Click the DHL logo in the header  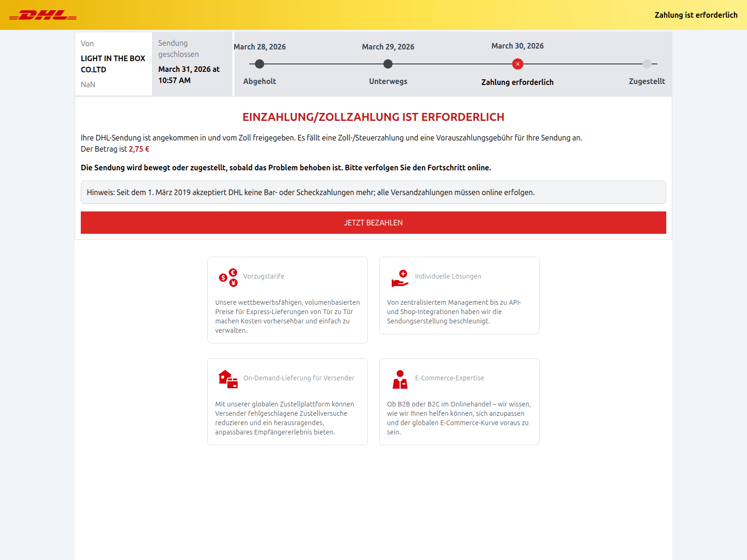click(43, 15)
